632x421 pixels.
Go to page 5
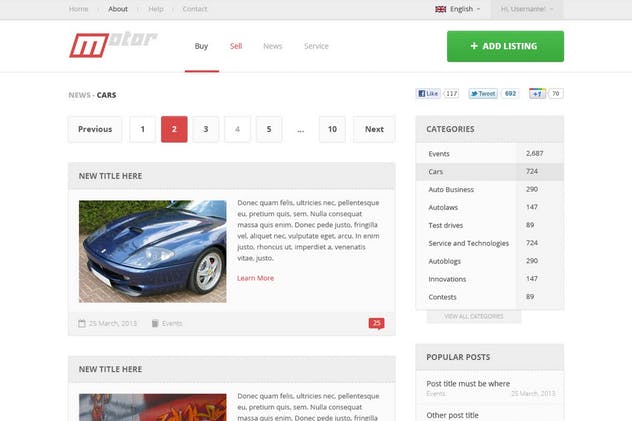tap(269, 129)
